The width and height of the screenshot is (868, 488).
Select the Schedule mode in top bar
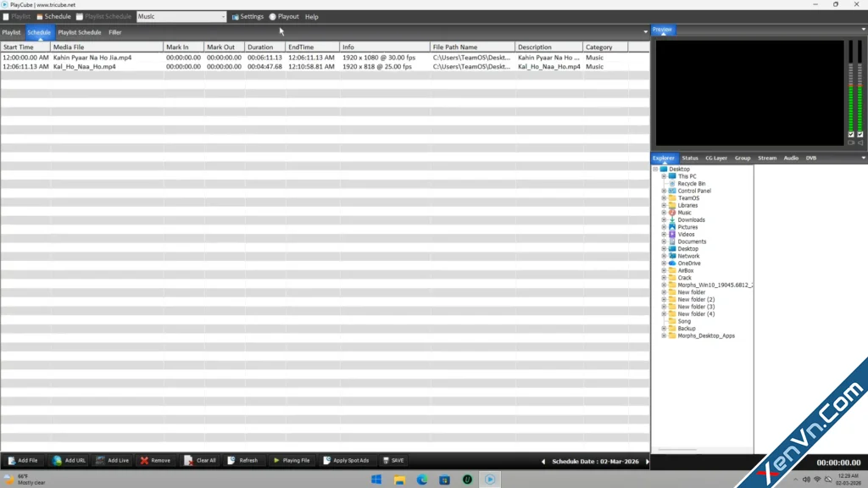53,17
